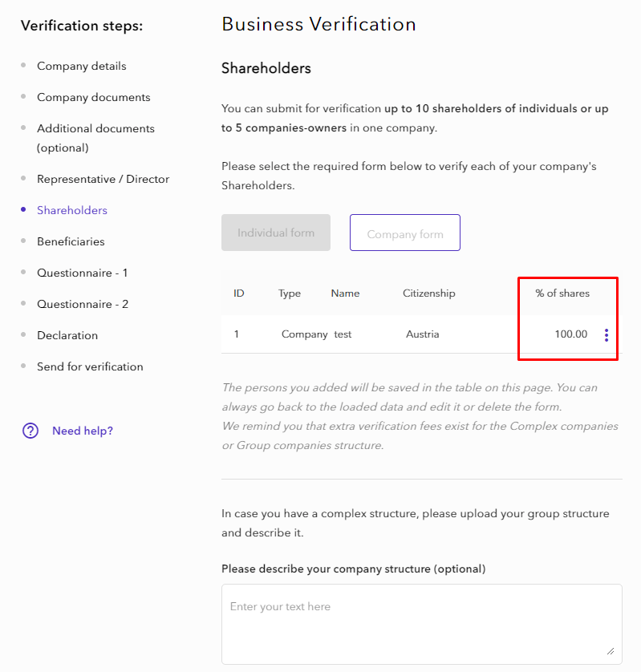The width and height of the screenshot is (641, 672).
Task: Click the Need help? link
Action: pos(83,431)
